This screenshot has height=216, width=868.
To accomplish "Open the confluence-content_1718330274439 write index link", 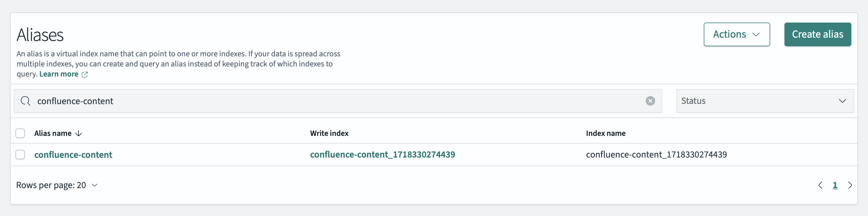I will click(x=382, y=155).
